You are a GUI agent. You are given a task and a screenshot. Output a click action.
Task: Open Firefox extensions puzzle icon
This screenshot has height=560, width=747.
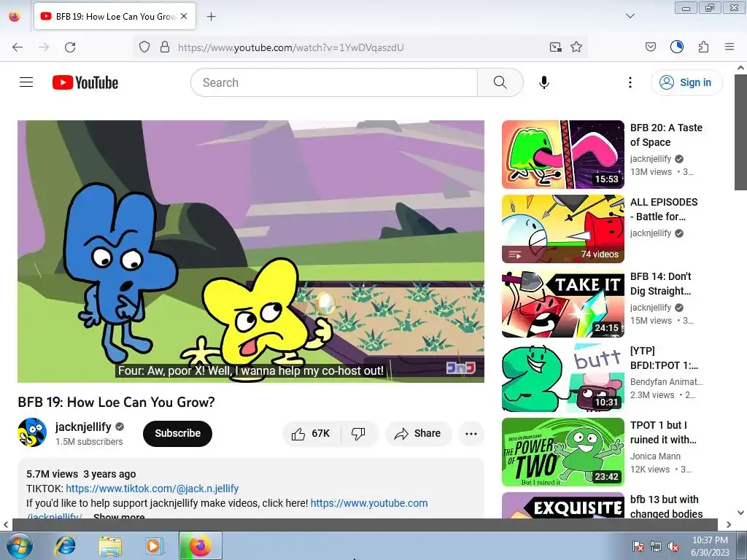(x=704, y=47)
